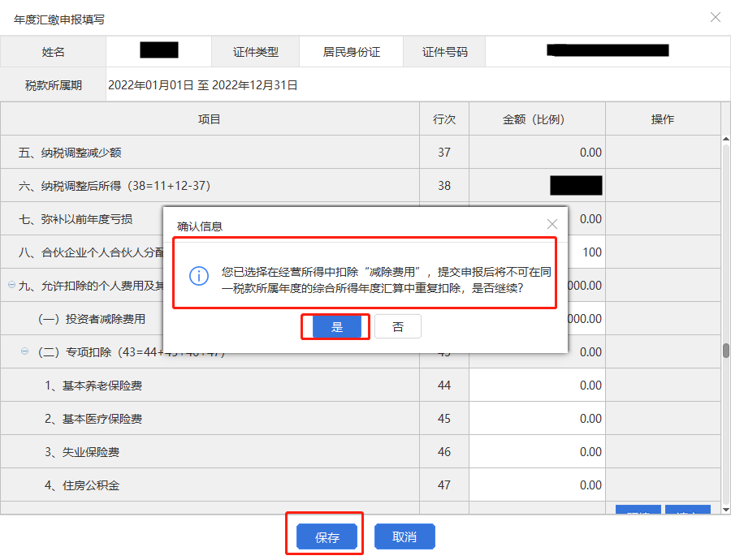The height and width of the screenshot is (560, 731).
Task: Click the 居民身份证 certificate type field
Action: tap(351, 52)
